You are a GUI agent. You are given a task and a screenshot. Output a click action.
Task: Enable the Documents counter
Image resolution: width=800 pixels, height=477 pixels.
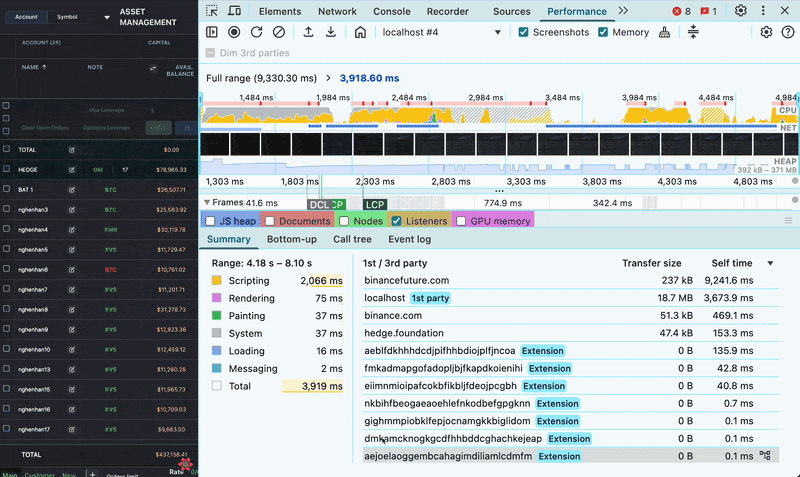click(x=270, y=221)
